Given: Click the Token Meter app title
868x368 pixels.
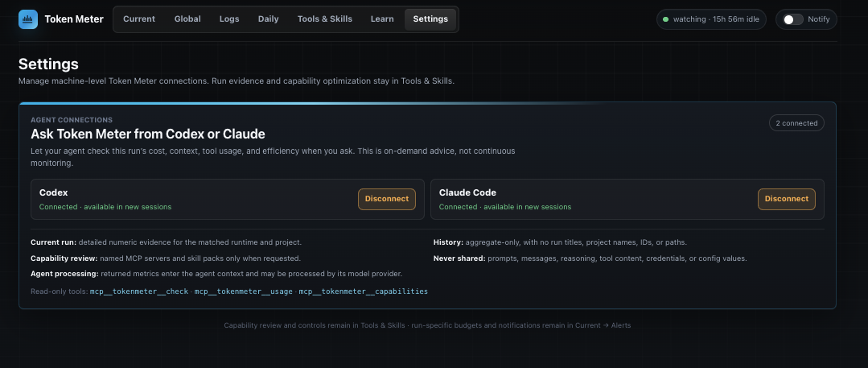Looking at the screenshot, I should click(x=74, y=19).
